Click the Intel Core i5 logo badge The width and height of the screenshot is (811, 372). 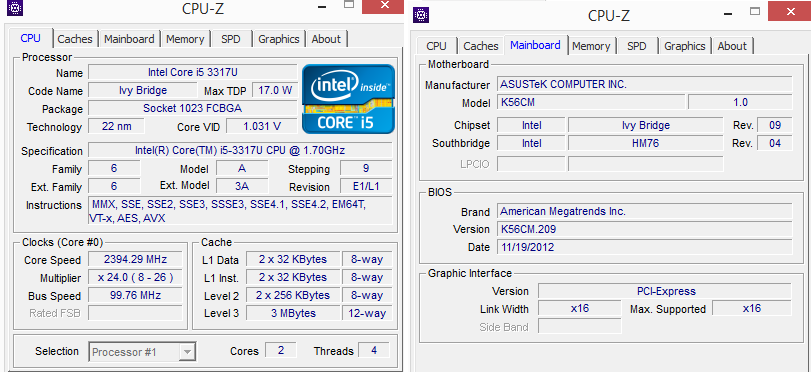click(349, 98)
